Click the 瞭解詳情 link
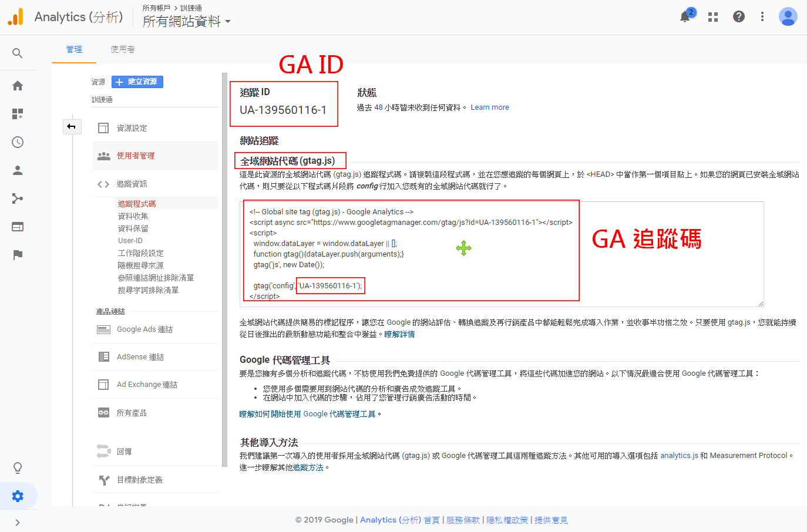807x532 pixels. [x=399, y=334]
